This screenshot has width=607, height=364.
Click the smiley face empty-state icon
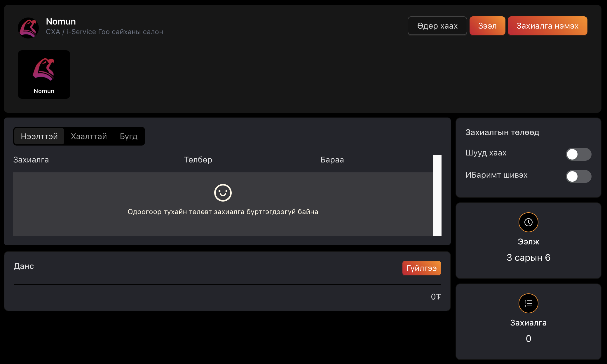click(223, 193)
